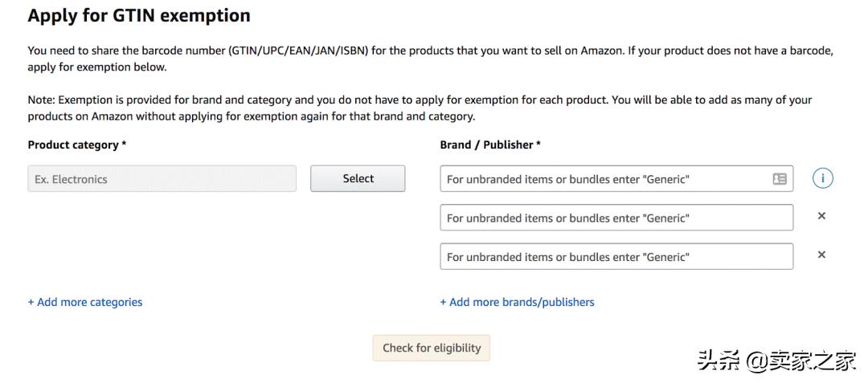This screenshot has width=868, height=383.
Task: Click the "Brand / Publisher *" label
Action: 490,145
